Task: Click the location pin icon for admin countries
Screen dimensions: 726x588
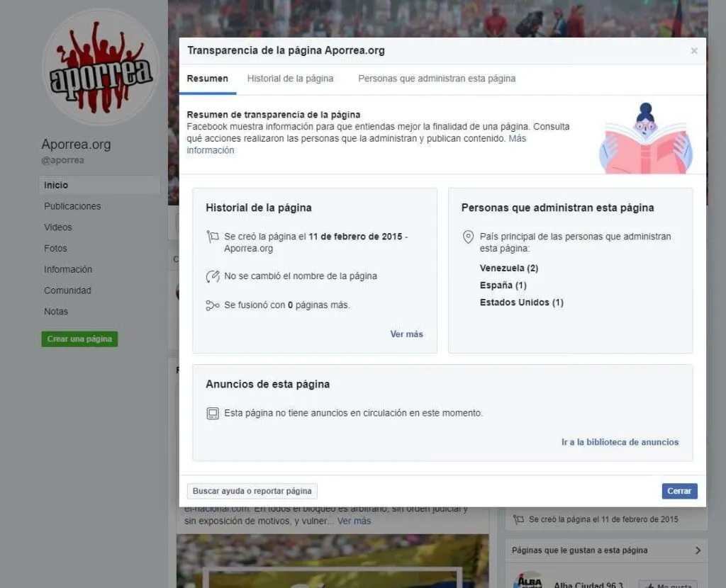Action: (x=468, y=237)
